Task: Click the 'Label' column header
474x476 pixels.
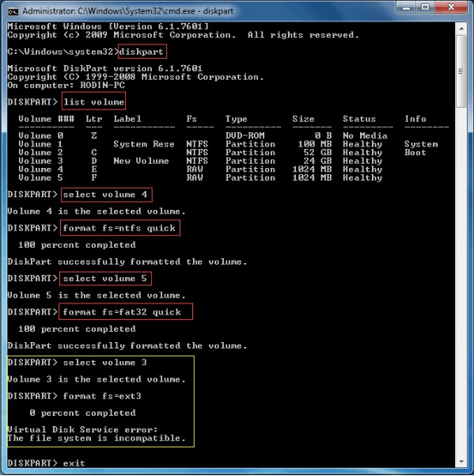Action: click(127, 119)
